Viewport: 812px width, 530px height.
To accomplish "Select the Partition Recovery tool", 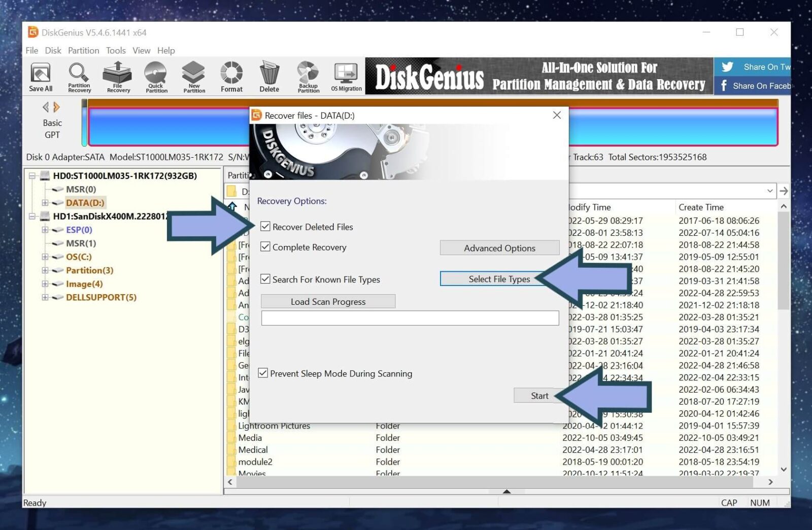I will (79, 76).
